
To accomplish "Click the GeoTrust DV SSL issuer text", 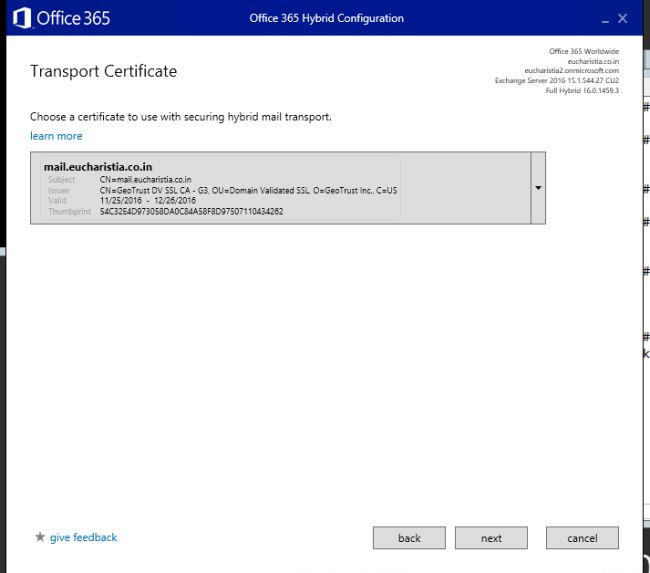I will [x=248, y=190].
